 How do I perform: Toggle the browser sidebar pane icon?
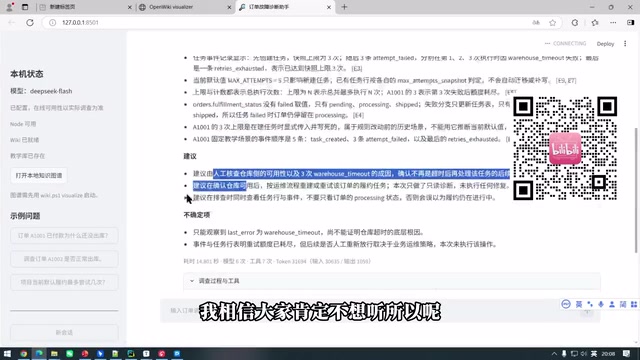631,23
